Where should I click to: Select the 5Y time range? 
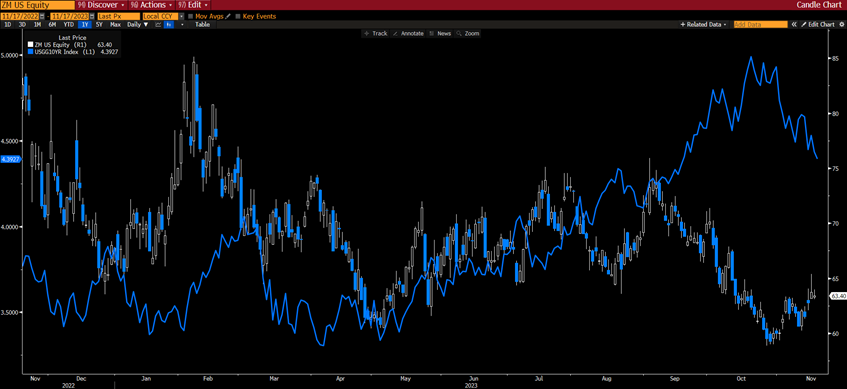click(99, 24)
